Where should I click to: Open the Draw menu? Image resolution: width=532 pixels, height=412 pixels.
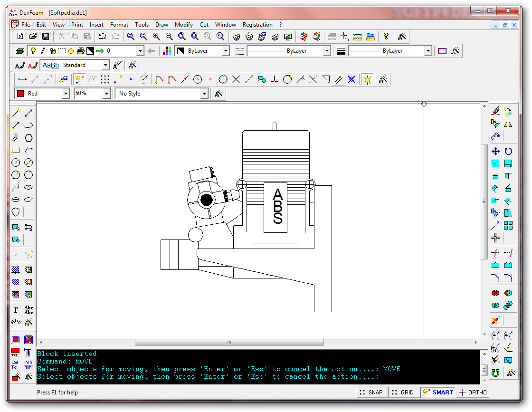point(161,25)
